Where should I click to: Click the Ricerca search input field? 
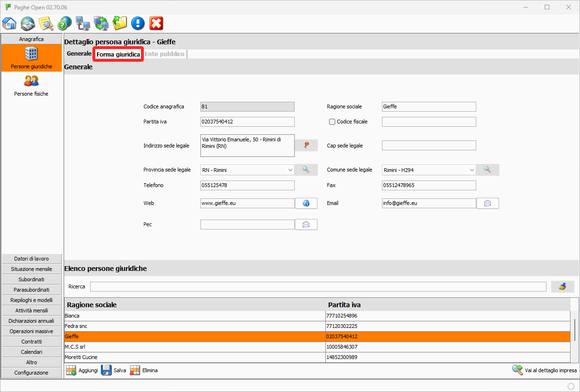tap(318, 286)
